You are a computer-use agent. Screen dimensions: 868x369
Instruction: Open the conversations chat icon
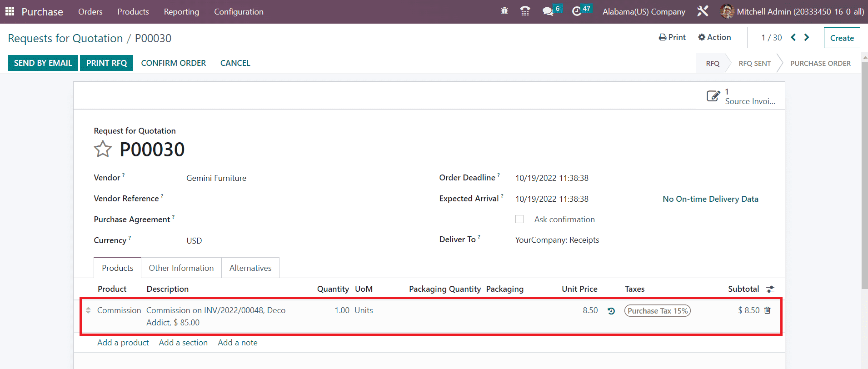(x=548, y=11)
